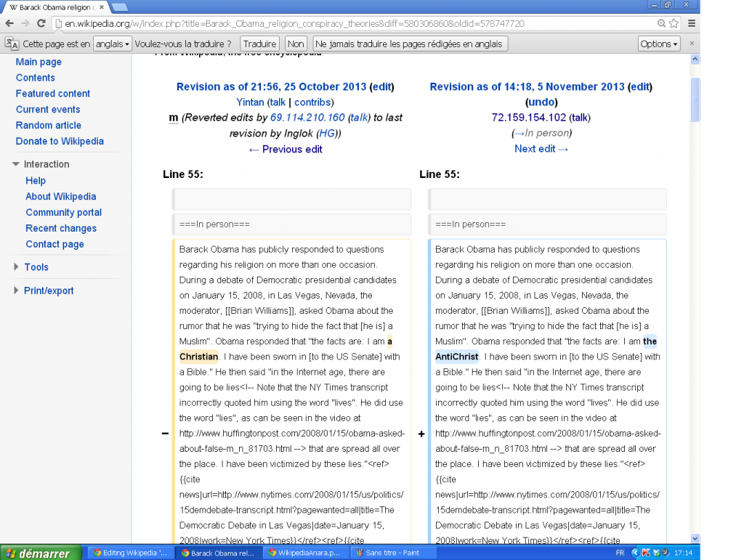Go forward with the browser forward arrow
The height and width of the screenshot is (560, 744).
pyautogui.click(x=25, y=23)
